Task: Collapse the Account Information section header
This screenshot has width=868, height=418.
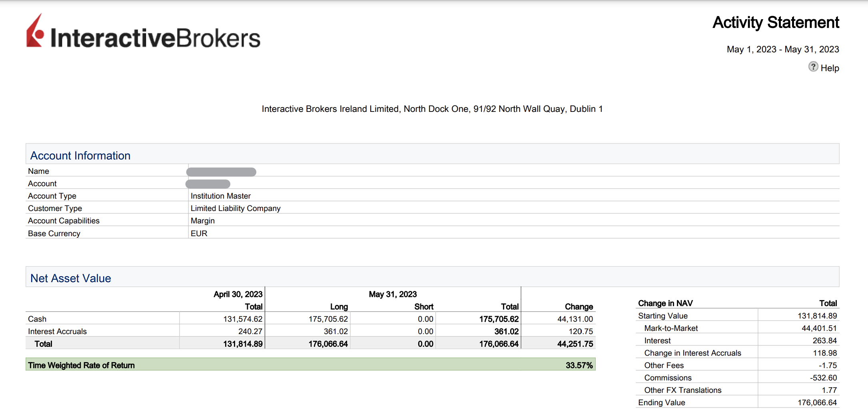Action: (x=80, y=155)
